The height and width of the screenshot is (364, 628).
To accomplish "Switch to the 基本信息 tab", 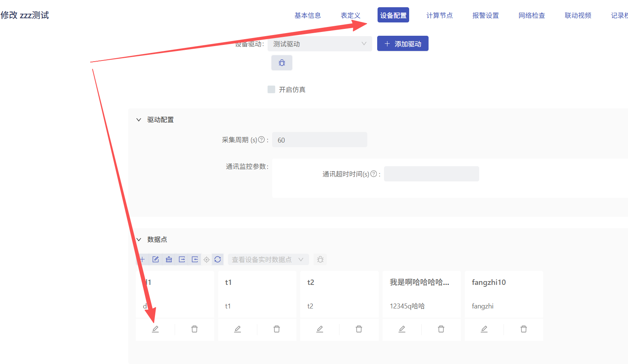I will (308, 15).
